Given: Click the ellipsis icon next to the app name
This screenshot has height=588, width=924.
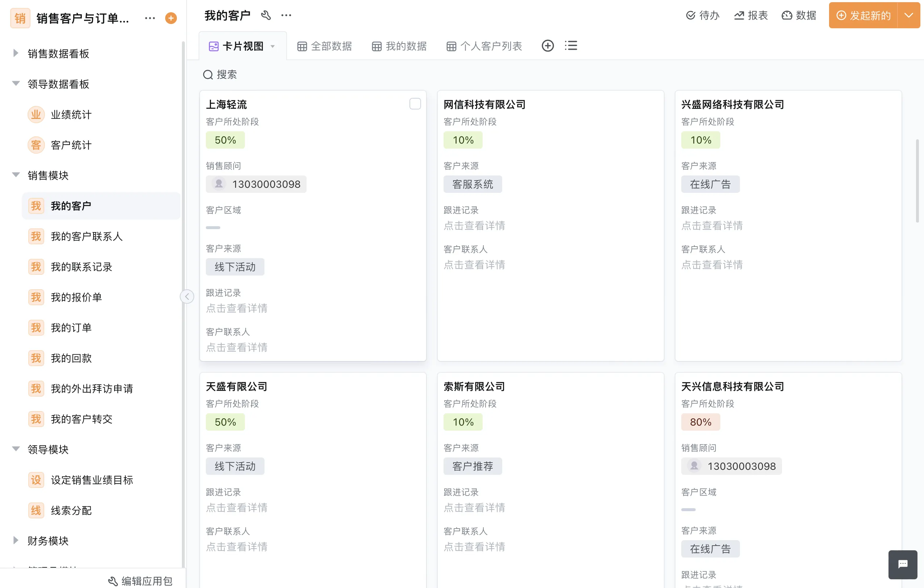Looking at the screenshot, I should (x=150, y=18).
